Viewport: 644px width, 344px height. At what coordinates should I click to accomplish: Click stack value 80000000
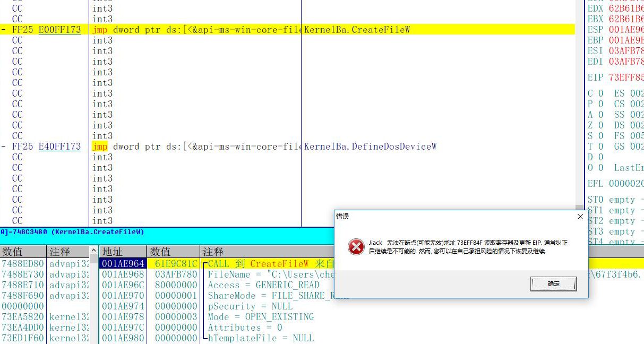(176, 285)
